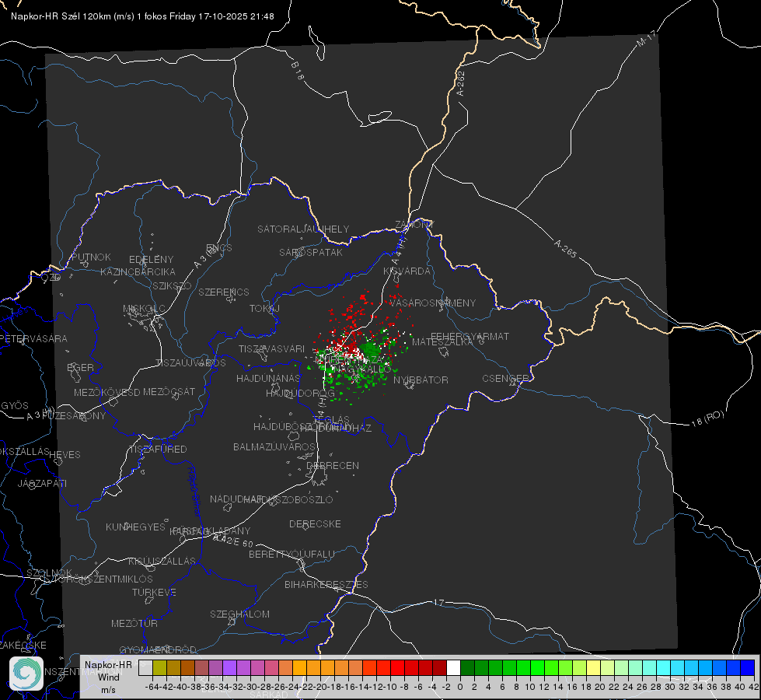
Task: Click the TISZAÚJVÁROS town label
Action: (x=190, y=363)
